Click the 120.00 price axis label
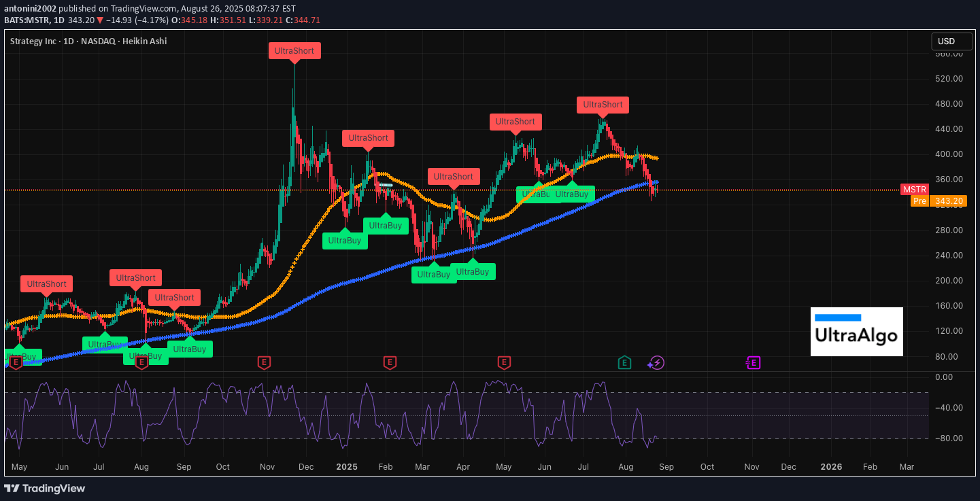The height and width of the screenshot is (501, 980). pyautogui.click(x=947, y=331)
